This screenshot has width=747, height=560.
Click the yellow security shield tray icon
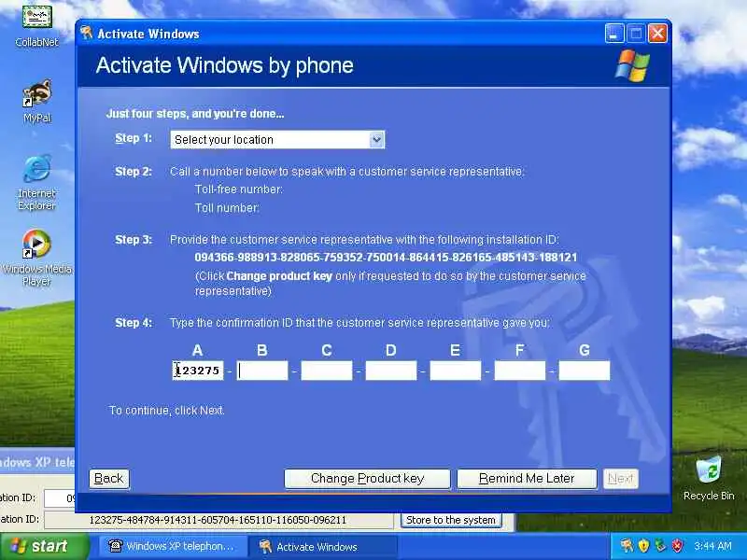coord(643,545)
